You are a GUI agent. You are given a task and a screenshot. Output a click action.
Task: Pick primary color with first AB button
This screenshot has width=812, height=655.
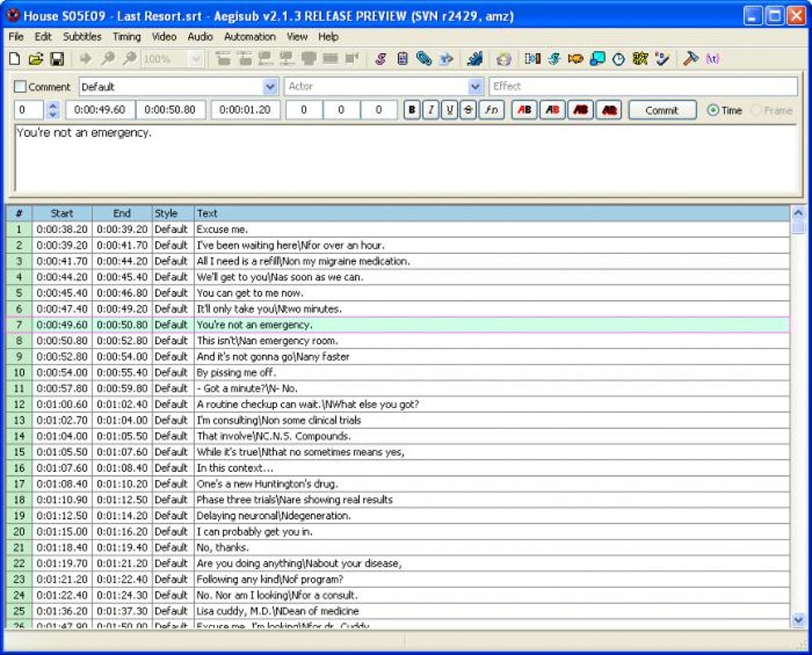tap(524, 110)
